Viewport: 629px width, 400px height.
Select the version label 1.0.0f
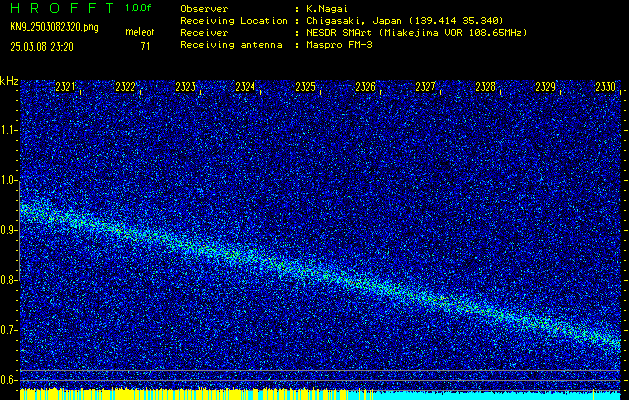(x=138, y=8)
